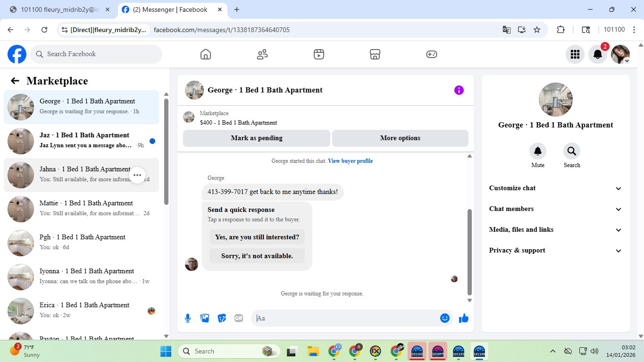Expand Customize chat section
The width and height of the screenshot is (644, 362).
[556, 188]
